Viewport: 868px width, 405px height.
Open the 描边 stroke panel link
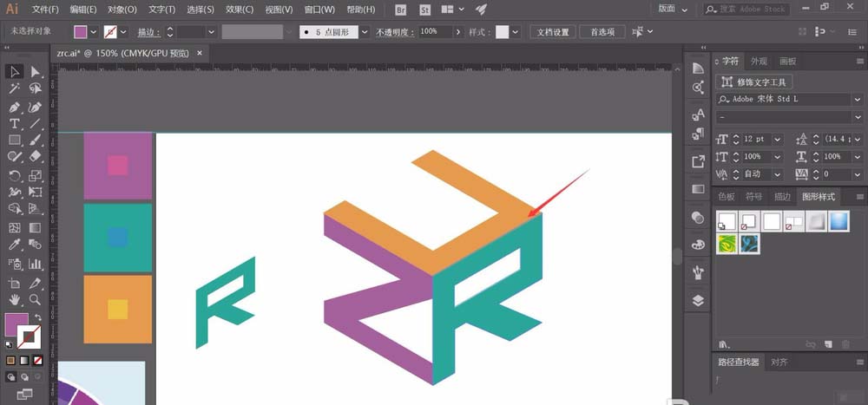[149, 32]
